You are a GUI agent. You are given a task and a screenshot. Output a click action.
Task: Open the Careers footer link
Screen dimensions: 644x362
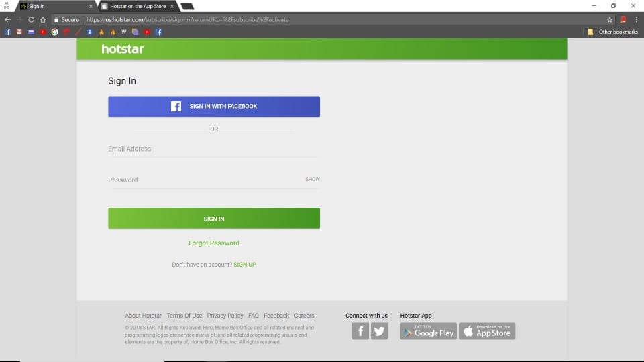(304, 316)
